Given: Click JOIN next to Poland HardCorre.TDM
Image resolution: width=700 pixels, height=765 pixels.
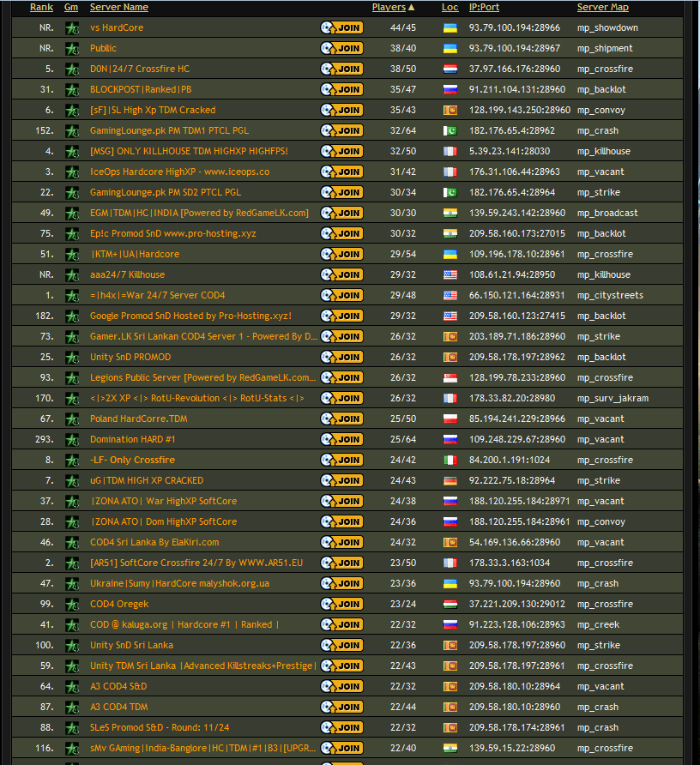Looking at the screenshot, I should (341, 419).
